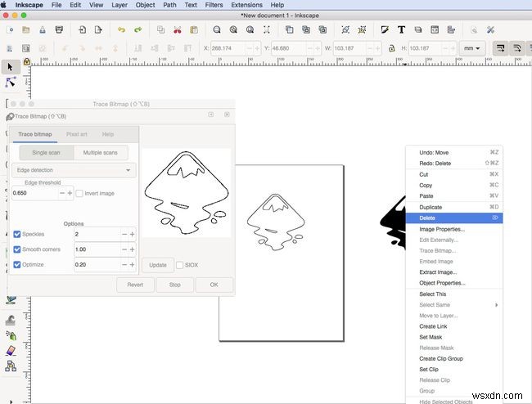532x404 pixels.
Task: Decrease width W minus stepper
Action: point(370,48)
